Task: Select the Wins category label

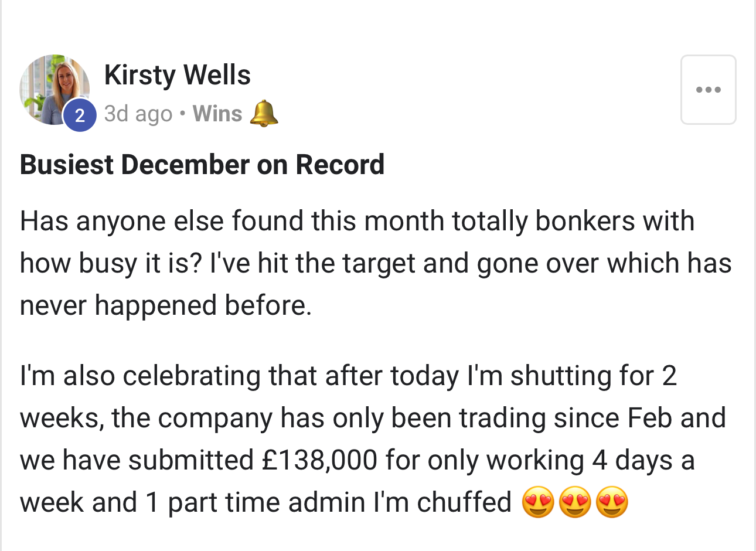Action: [217, 114]
